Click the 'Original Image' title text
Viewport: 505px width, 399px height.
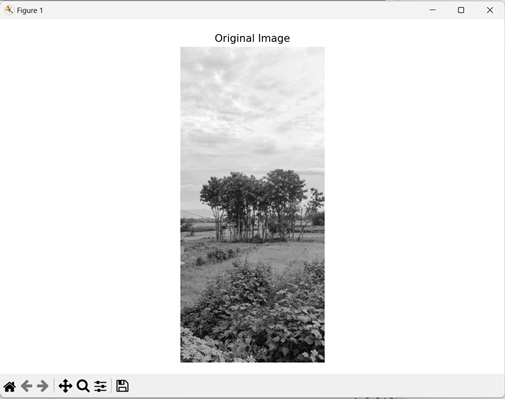click(252, 38)
